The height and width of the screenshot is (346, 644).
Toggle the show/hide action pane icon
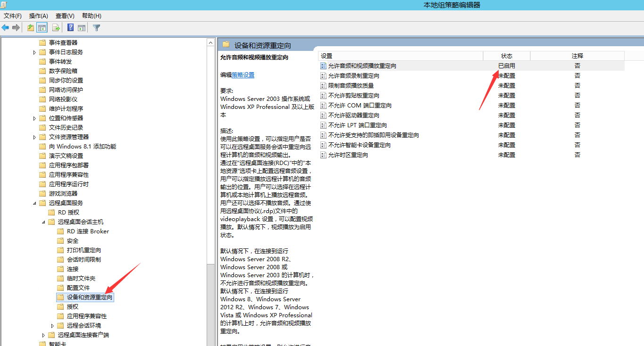(x=82, y=28)
